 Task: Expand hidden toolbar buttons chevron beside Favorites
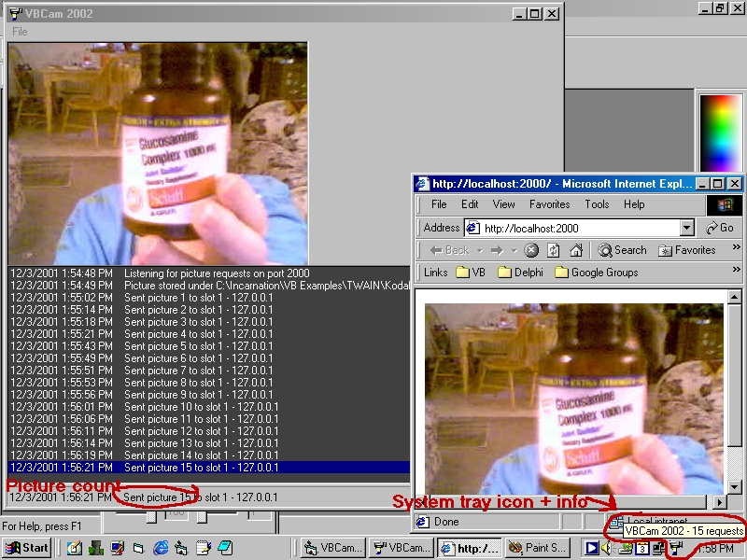click(x=737, y=246)
